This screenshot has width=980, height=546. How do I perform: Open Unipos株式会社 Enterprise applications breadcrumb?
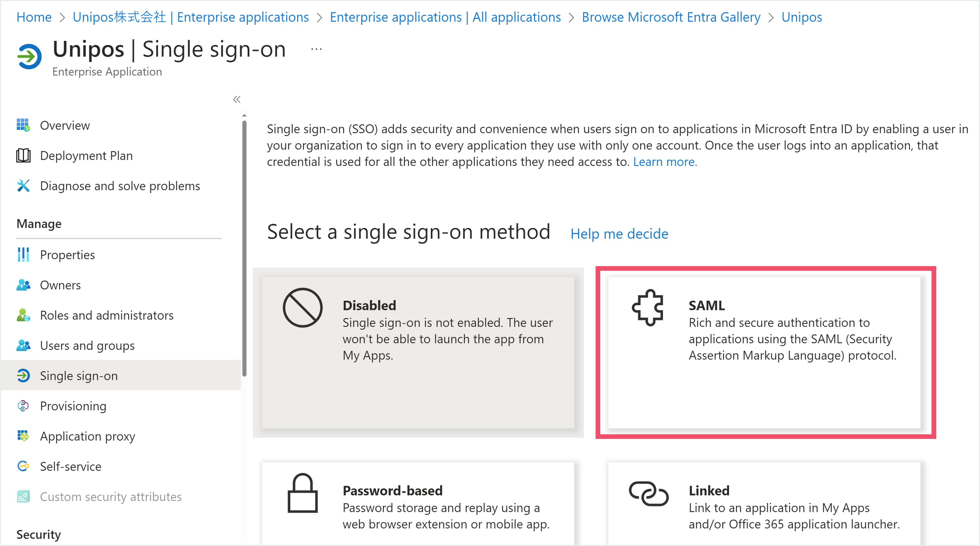[x=191, y=17]
